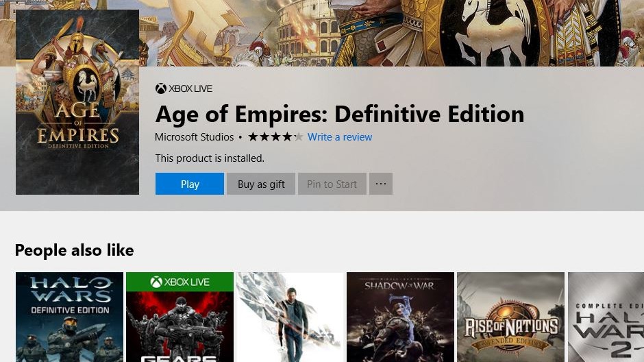
Task: Open the ellipsis more options button
Action: (x=381, y=184)
